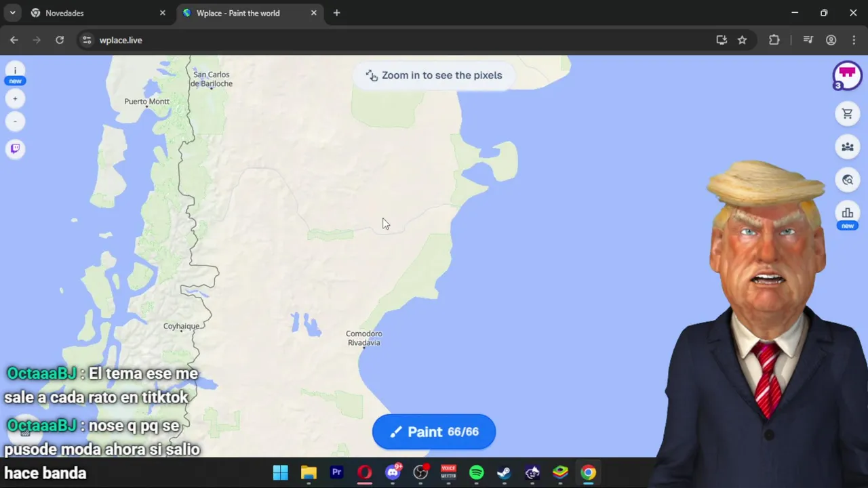Open Adobe Premiere Pro from the taskbar
The width and height of the screenshot is (868, 488).
coord(336,472)
